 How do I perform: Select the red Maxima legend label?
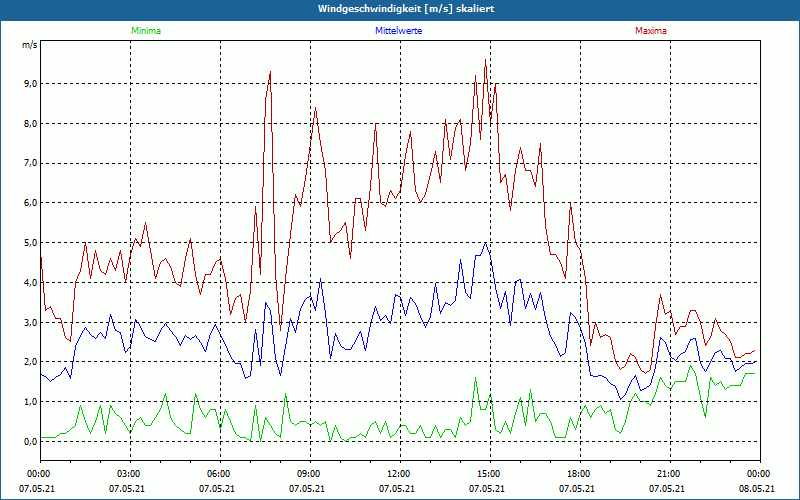click(651, 31)
